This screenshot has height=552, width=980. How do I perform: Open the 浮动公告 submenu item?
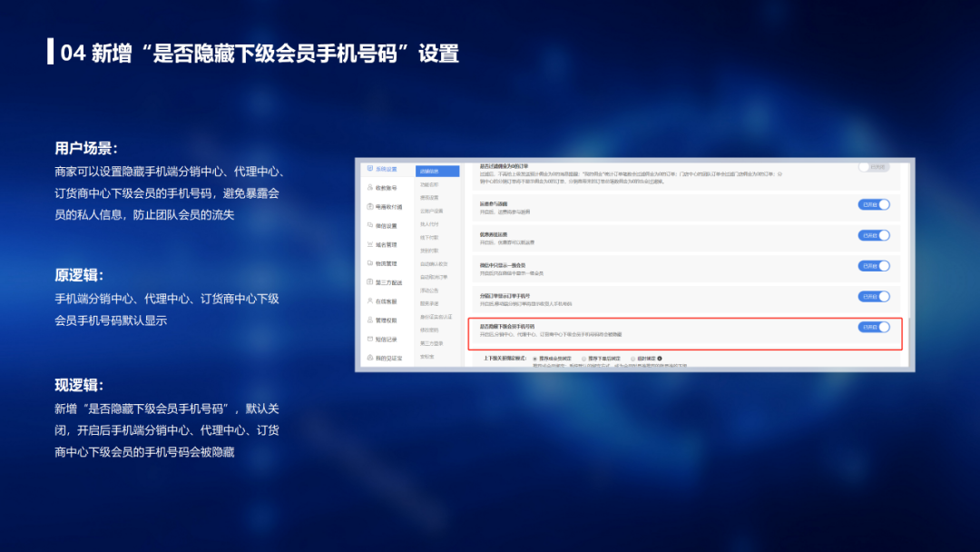(x=429, y=291)
